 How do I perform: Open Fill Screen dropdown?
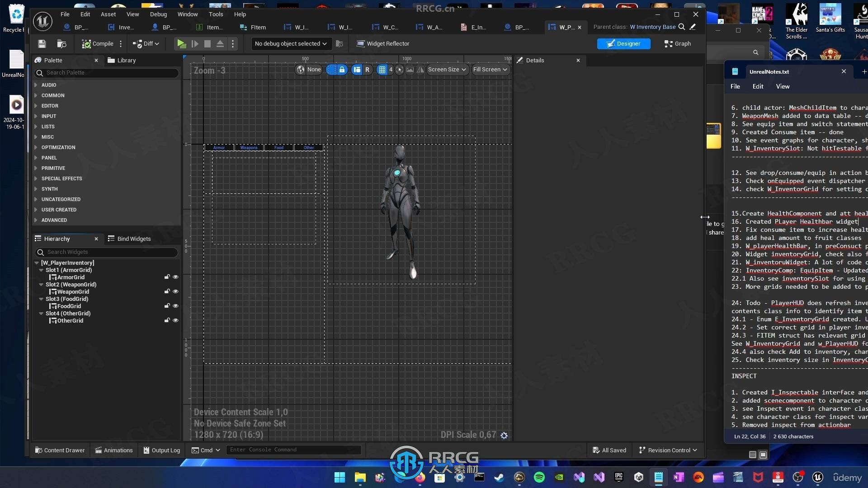[490, 70]
